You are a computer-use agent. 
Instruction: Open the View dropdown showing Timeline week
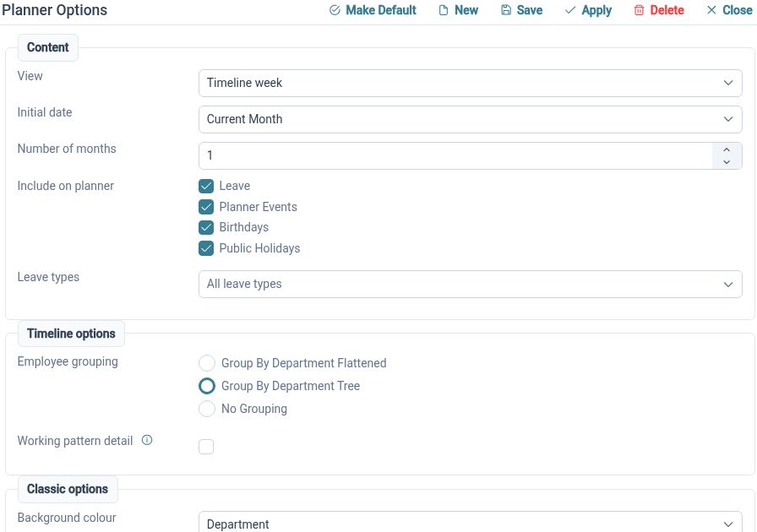pyautogui.click(x=471, y=83)
